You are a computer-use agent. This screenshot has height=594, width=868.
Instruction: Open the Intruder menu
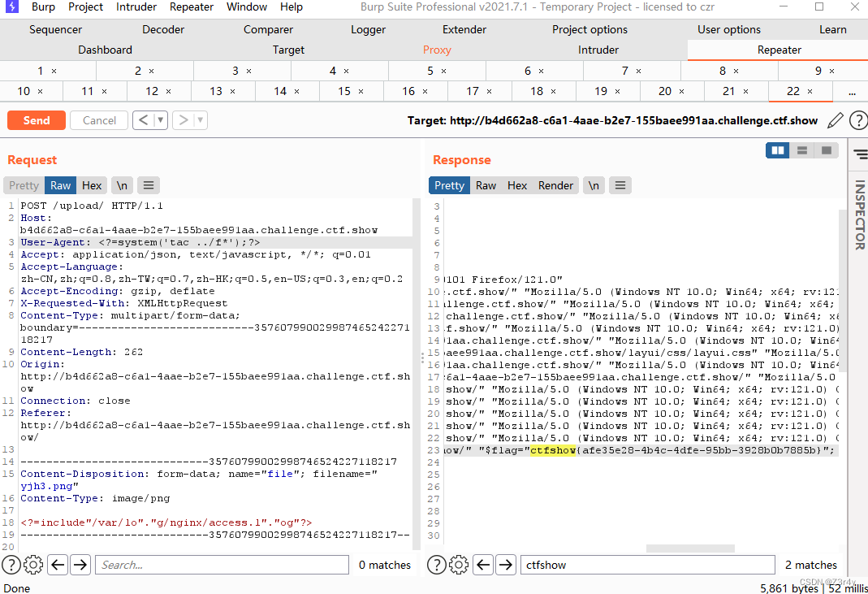(136, 7)
